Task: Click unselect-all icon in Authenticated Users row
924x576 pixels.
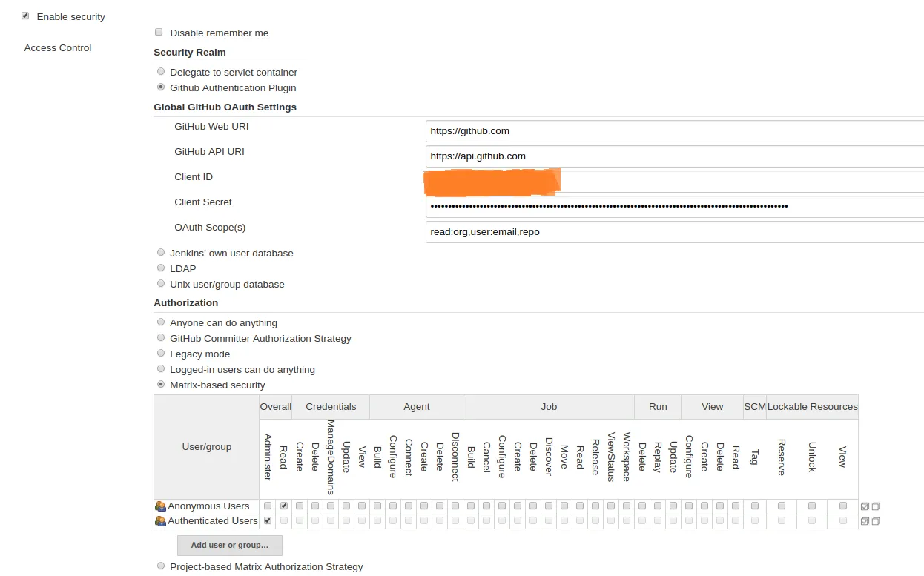Action: (876, 521)
